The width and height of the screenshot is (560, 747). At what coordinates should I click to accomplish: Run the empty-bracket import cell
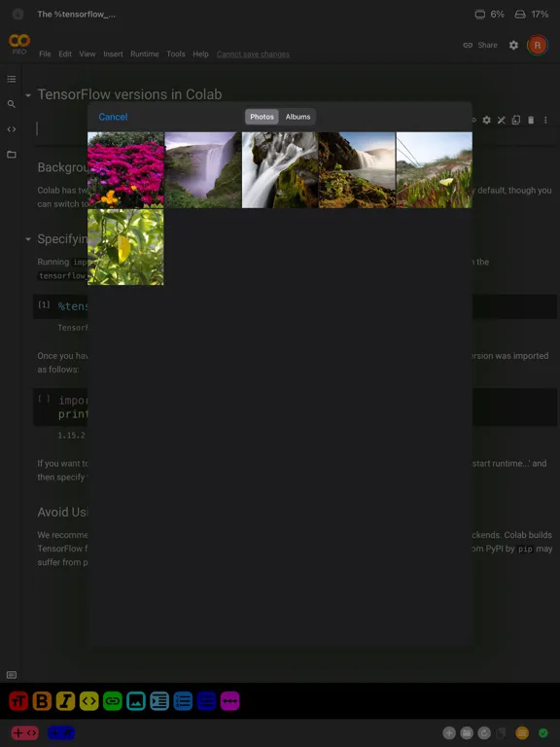tap(44, 398)
